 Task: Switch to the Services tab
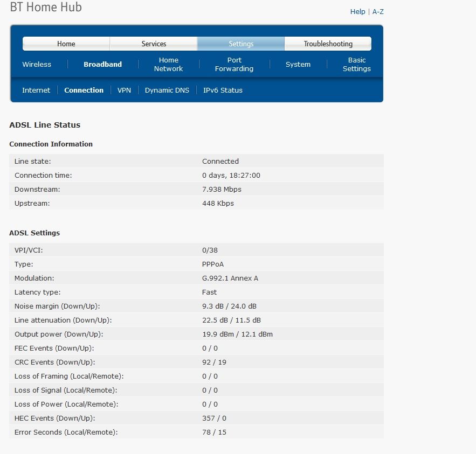154,44
